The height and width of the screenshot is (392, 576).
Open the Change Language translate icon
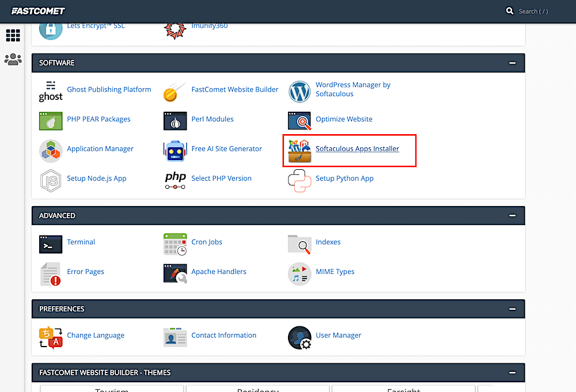coord(51,337)
